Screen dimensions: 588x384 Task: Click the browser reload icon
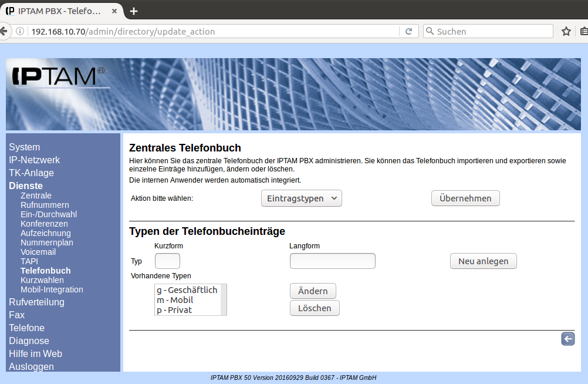click(408, 32)
